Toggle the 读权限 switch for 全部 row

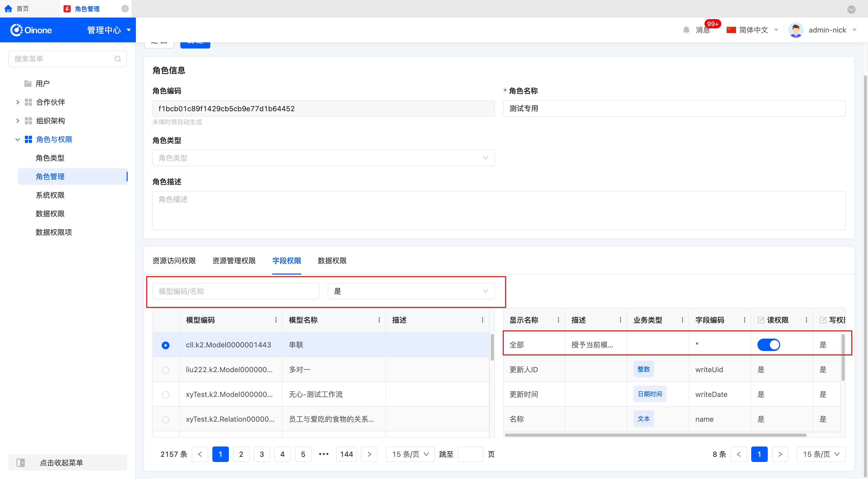(769, 345)
